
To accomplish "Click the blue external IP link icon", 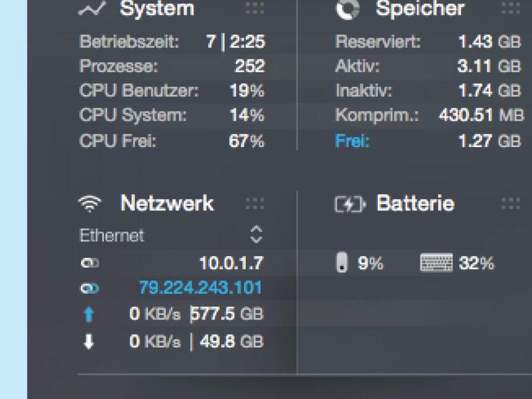I will (x=88, y=289).
